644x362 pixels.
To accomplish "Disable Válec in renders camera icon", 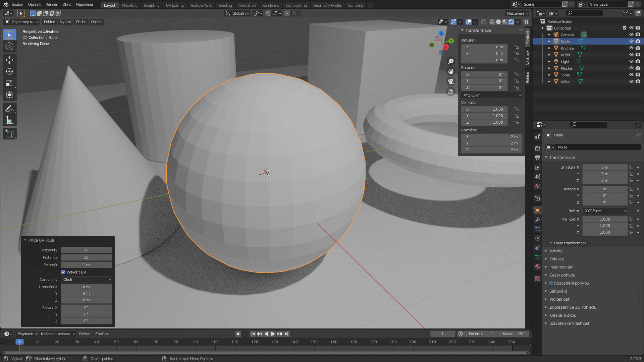I will click(638, 81).
